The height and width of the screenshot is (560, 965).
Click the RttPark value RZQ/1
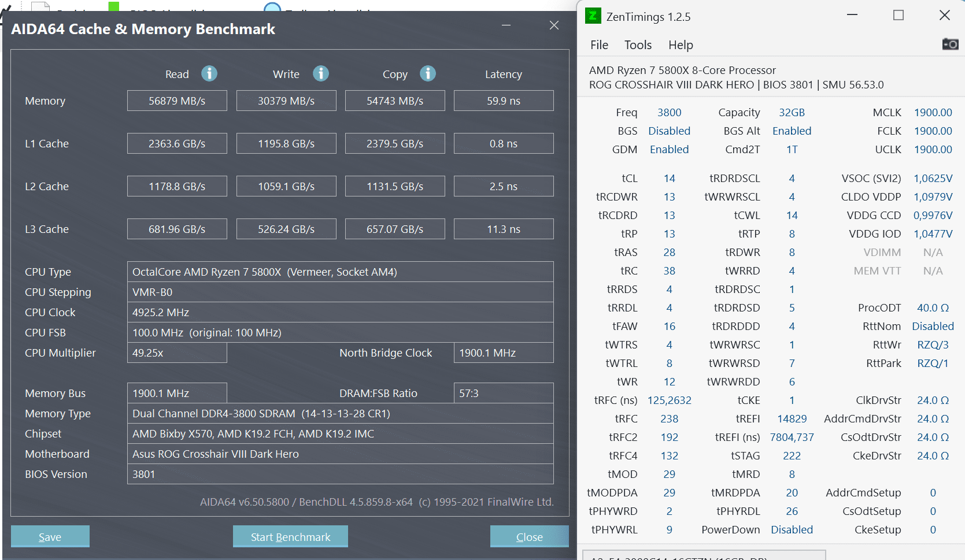tap(933, 363)
